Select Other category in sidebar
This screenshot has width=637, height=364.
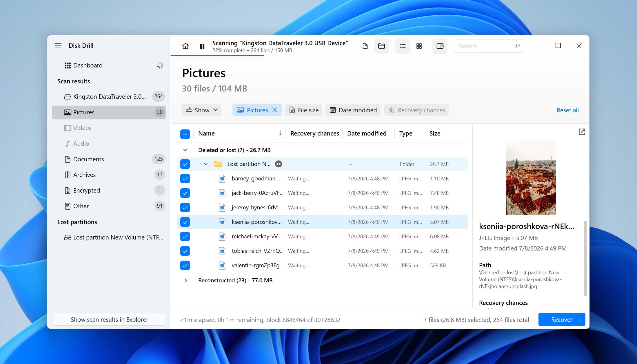(x=109, y=206)
